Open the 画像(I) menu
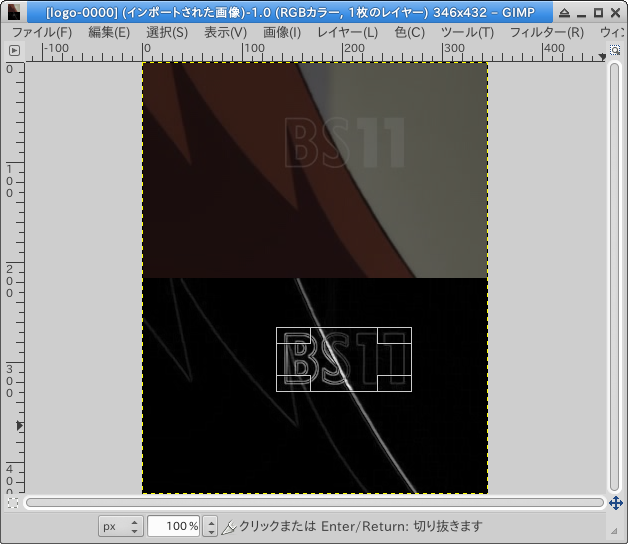 [x=282, y=32]
